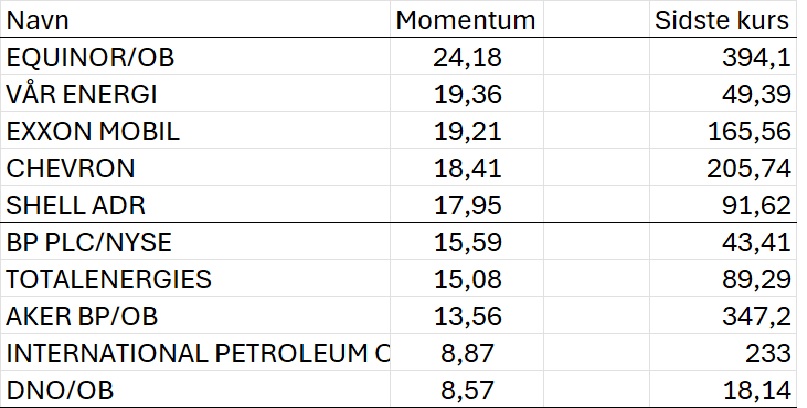The width and height of the screenshot is (807, 408).
Task: Select the DNO/OB name cell
Action: 195,389
